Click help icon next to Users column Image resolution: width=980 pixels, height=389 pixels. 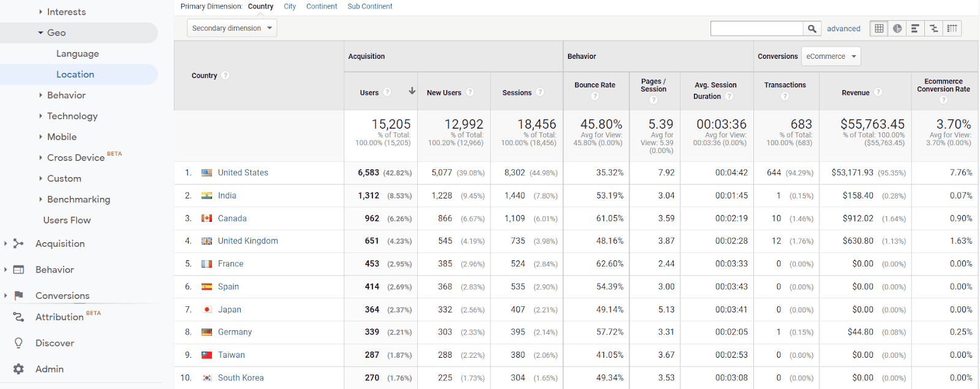[x=387, y=93]
